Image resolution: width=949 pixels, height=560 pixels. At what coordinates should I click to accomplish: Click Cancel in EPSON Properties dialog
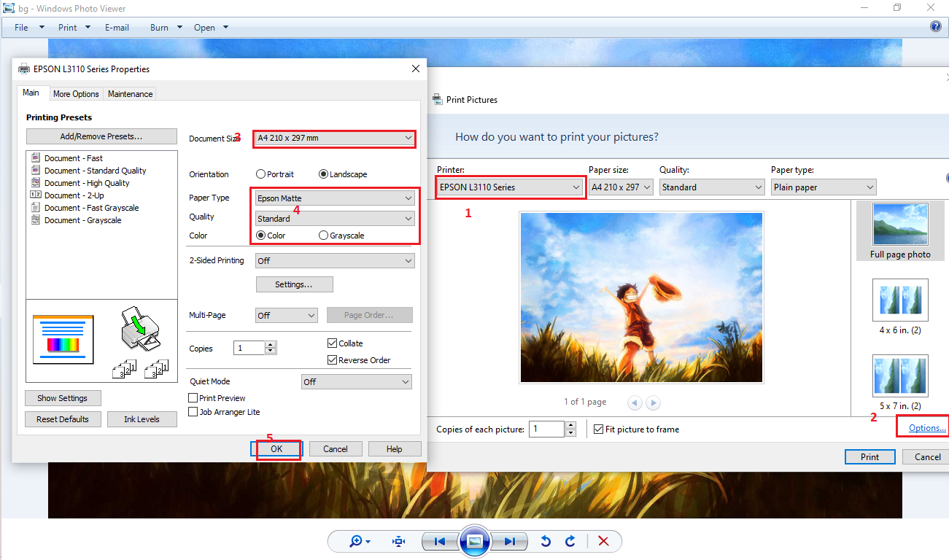336,449
